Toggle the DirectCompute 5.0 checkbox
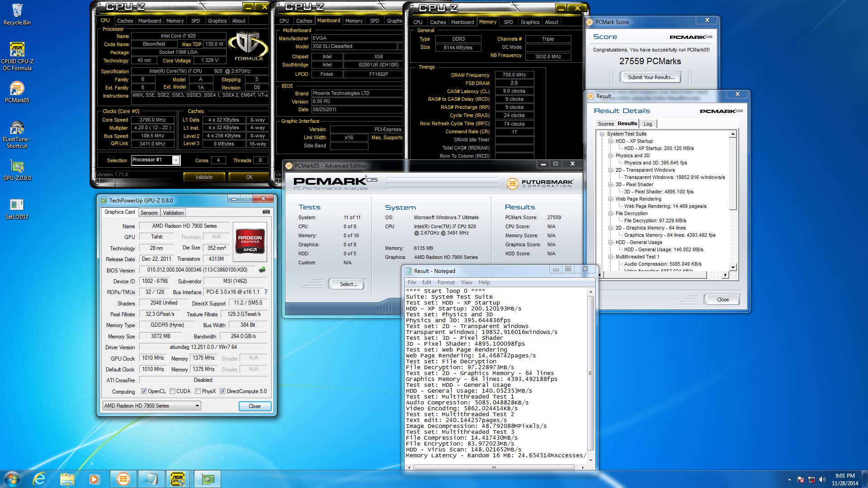 [222, 391]
